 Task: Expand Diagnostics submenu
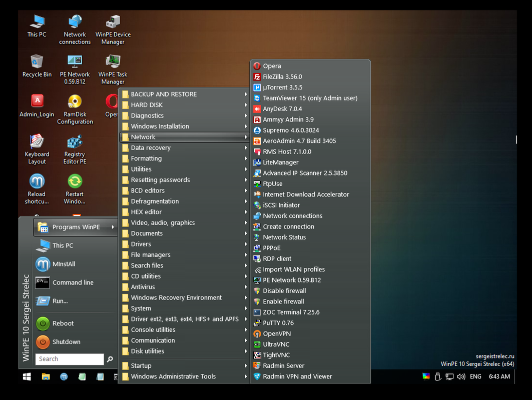pos(184,115)
